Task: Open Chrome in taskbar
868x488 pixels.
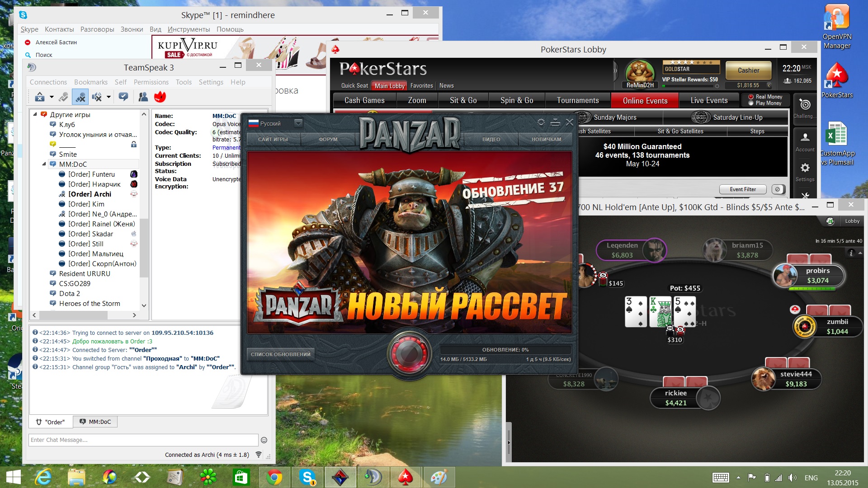Action: tap(274, 477)
